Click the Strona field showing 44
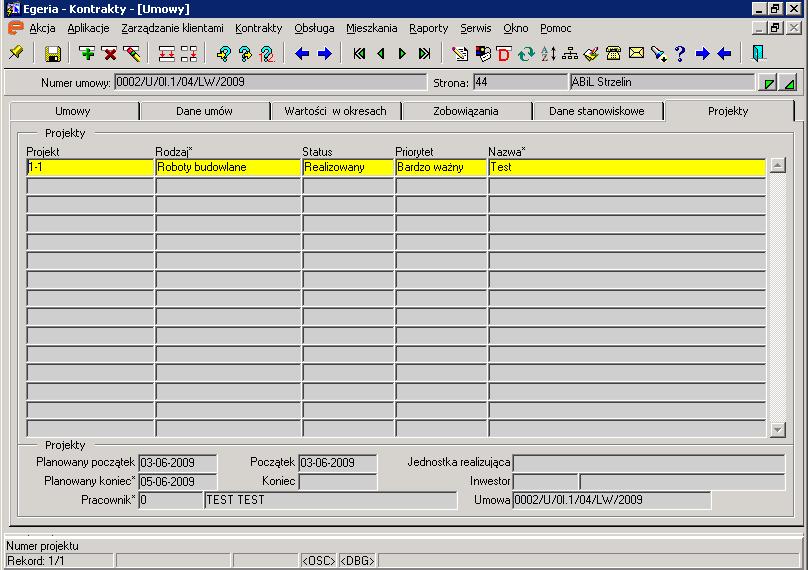808x570 pixels. click(520, 82)
